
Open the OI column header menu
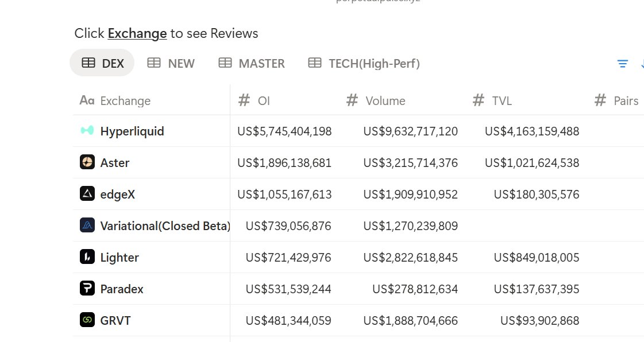[263, 101]
